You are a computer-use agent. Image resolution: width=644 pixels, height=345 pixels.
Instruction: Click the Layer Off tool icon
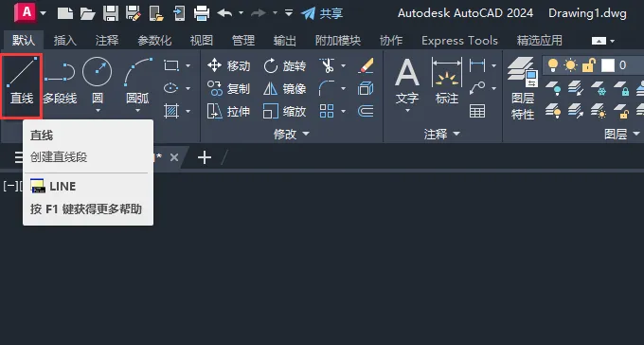[553, 88]
